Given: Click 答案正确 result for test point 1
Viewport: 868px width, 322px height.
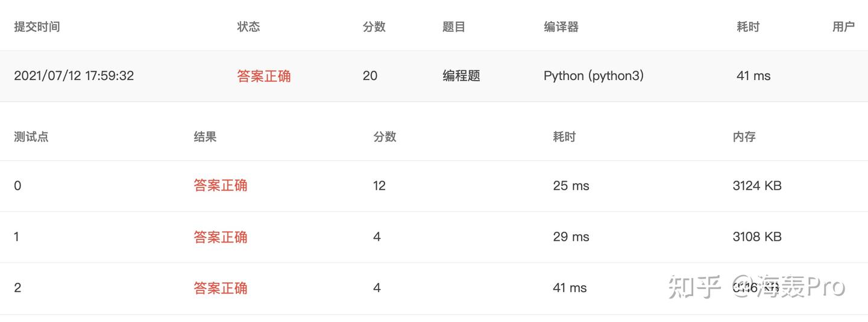Looking at the screenshot, I should coord(221,237).
